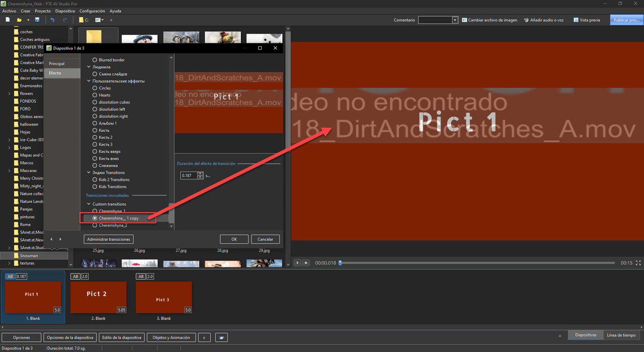The image size is (644, 352).
Task: Open the Ayuda menu
Action: pyautogui.click(x=115, y=11)
